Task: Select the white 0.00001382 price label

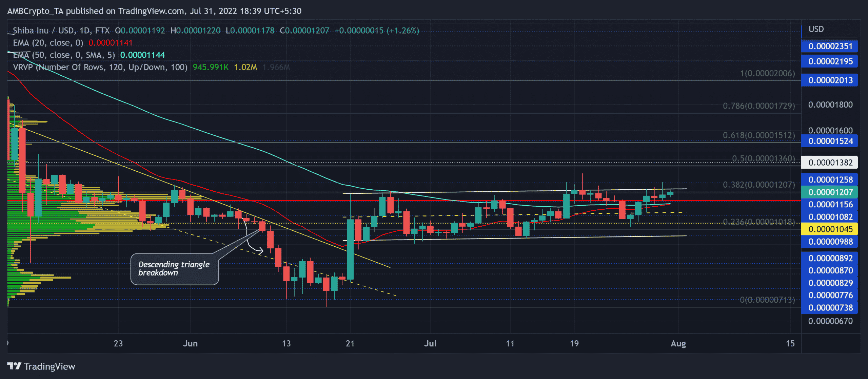Action: 829,163
